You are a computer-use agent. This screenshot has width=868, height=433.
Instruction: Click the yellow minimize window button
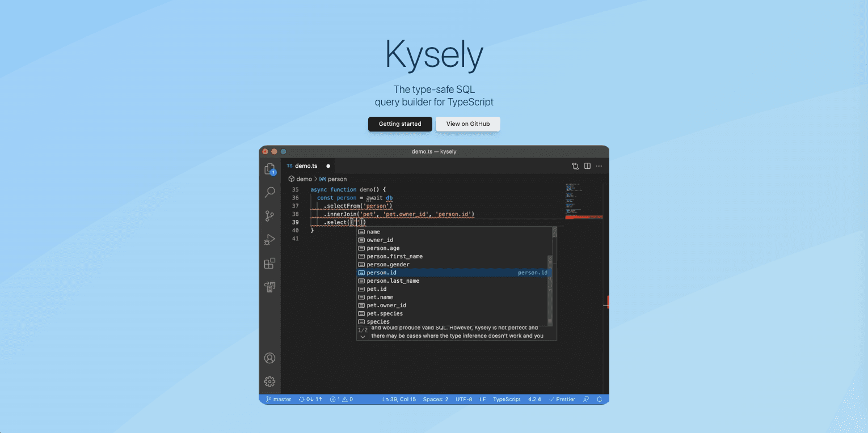[x=274, y=151]
